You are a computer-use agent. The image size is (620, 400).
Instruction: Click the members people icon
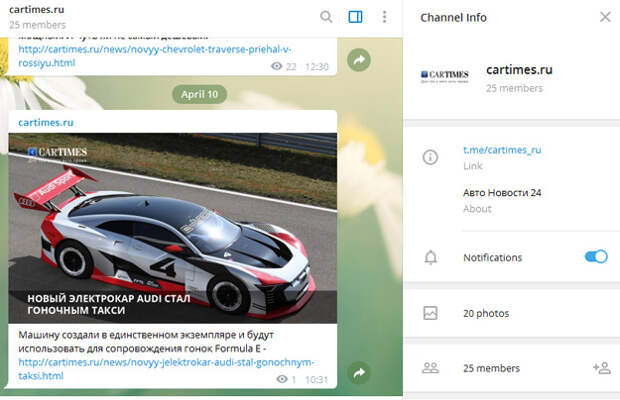pos(430,368)
